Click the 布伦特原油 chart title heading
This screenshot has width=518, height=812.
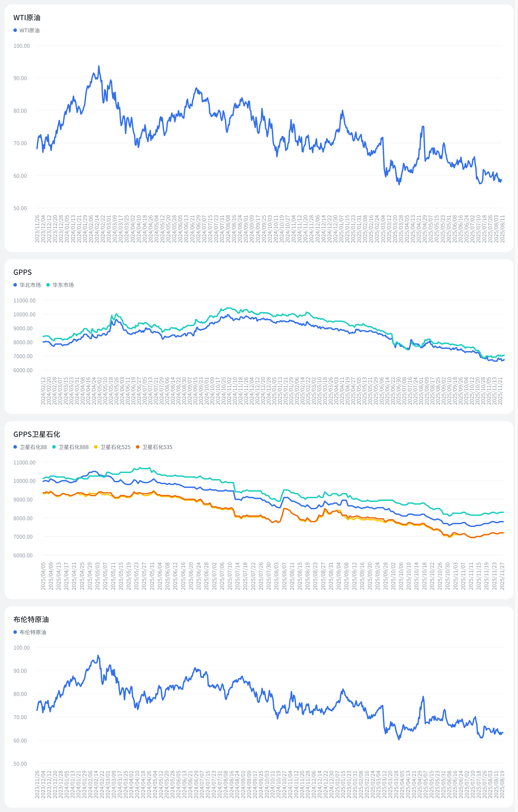tap(31, 619)
